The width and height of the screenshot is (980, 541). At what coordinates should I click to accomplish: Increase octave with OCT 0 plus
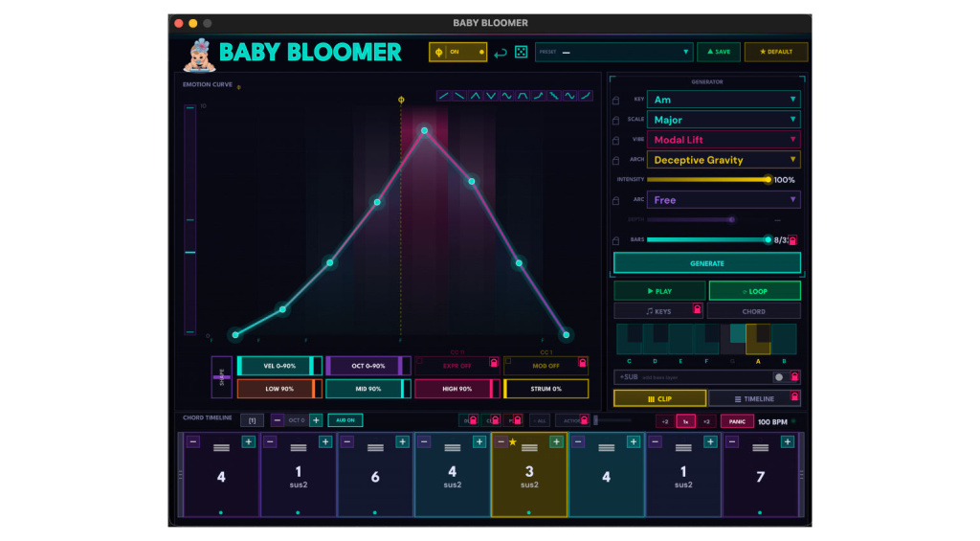(316, 420)
